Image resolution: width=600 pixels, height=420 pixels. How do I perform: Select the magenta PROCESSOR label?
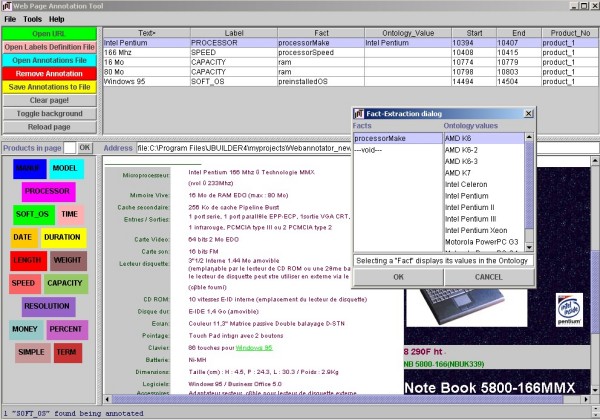point(46,191)
